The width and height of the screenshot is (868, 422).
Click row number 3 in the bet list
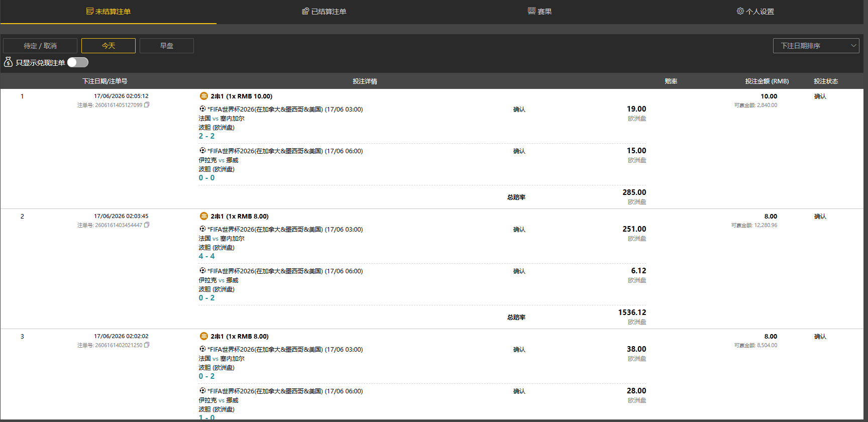coord(22,336)
